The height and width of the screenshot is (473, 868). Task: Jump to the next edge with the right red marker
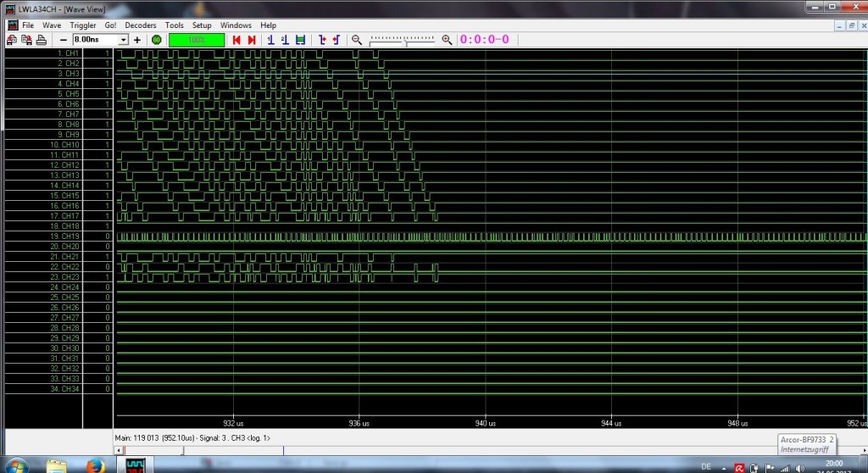(252, 40)
